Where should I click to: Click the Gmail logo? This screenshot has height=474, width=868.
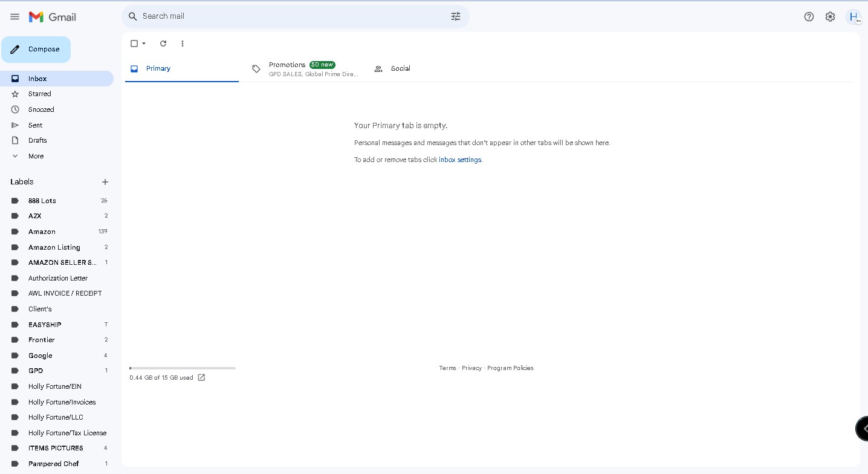53,17
